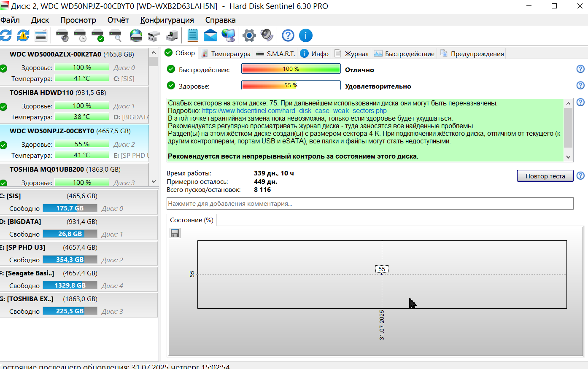Click the refresh disk information icon
This screenshot has height=369, width=588.
[x=5, y=35]
